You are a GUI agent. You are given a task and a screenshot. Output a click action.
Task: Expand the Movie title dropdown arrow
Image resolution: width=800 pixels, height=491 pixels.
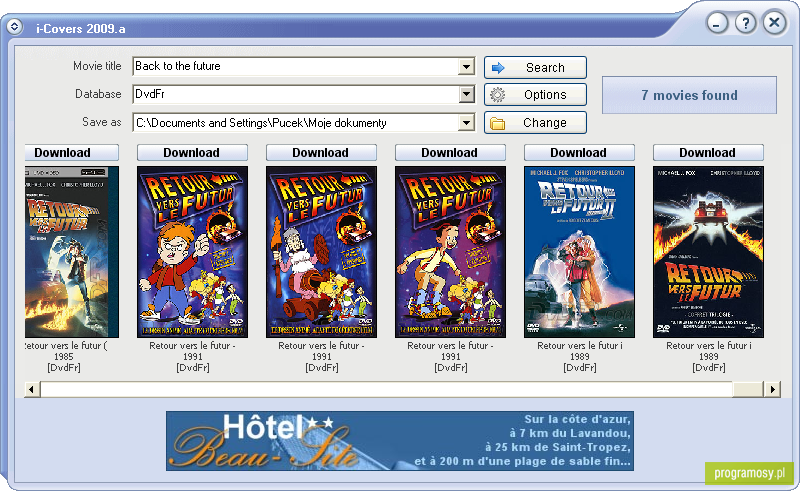pos(466,66)
